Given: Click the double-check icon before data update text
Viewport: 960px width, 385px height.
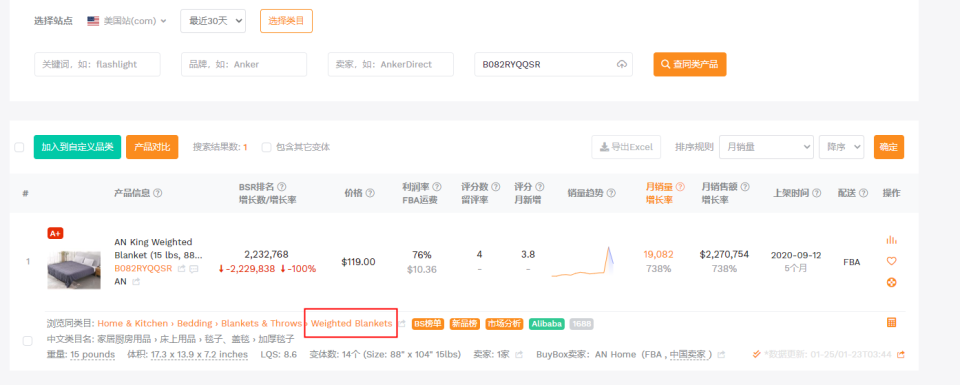Looking at the screenshot, I should (x=757, y=354).
